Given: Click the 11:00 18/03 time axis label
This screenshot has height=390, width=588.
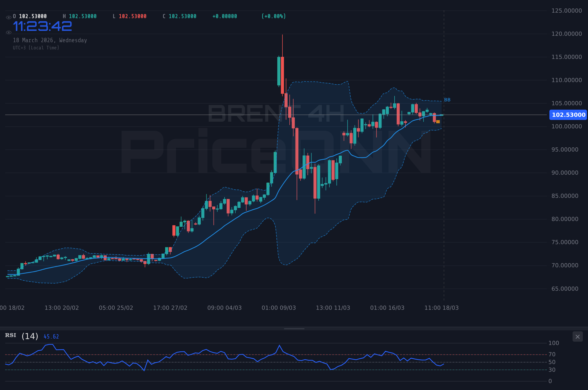Looking at the screenshot, I should pos(441,308).
